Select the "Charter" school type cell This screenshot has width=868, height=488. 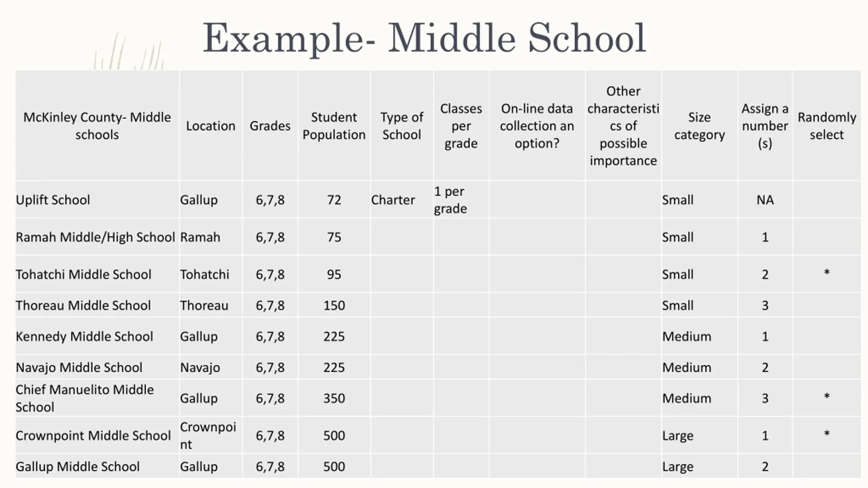point(393,200)
